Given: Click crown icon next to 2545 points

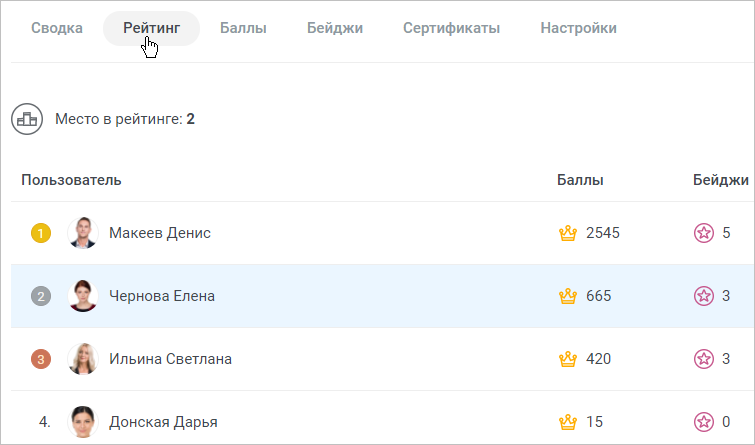Looking at the screenshot, I should (x=568, y=233).
